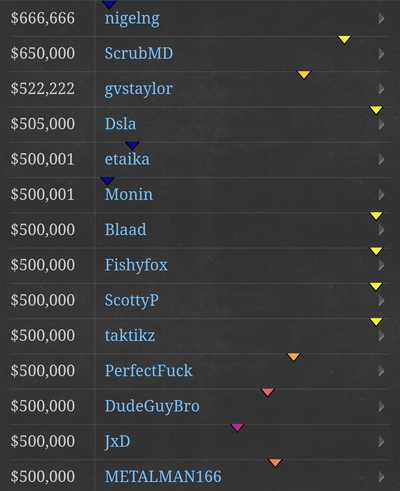
Task: Click the dark blue marker above etaika
Action: coord(132,145)
